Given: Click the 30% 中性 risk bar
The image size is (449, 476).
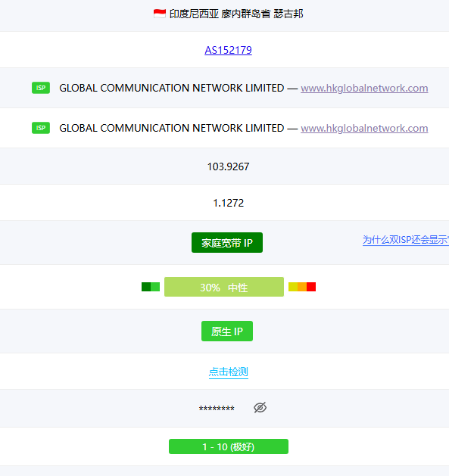Looking at the screenshot, I should coord(224,287).
